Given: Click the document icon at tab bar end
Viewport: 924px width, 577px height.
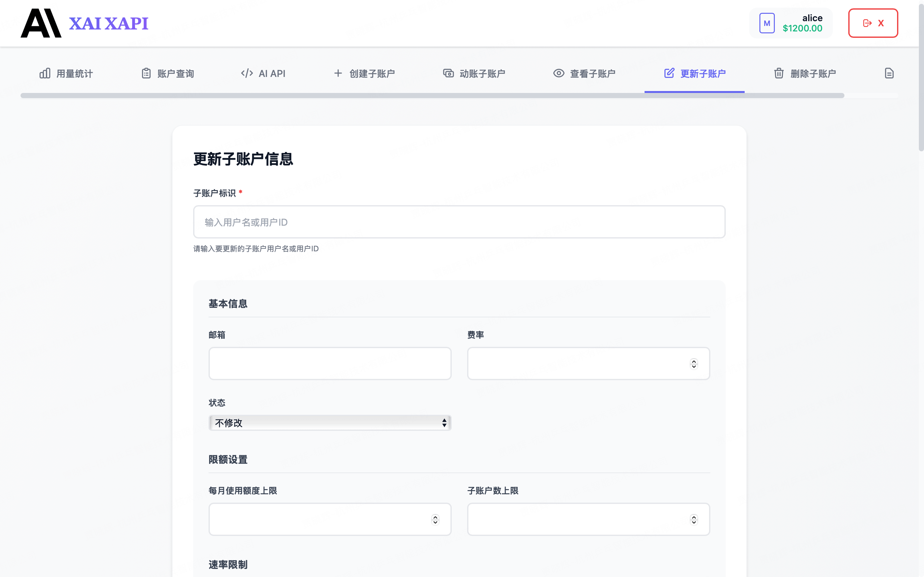Looking at the screenshot, I should (889, 73).
